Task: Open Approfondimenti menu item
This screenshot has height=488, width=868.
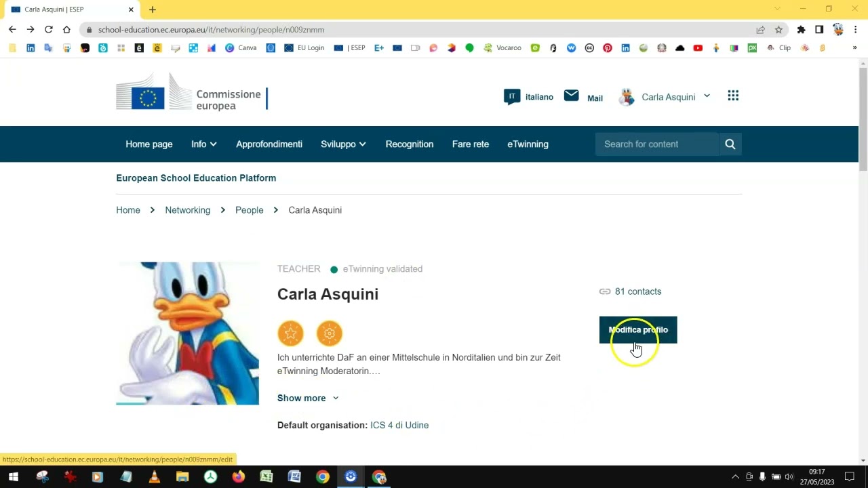Action: point(269,144)
